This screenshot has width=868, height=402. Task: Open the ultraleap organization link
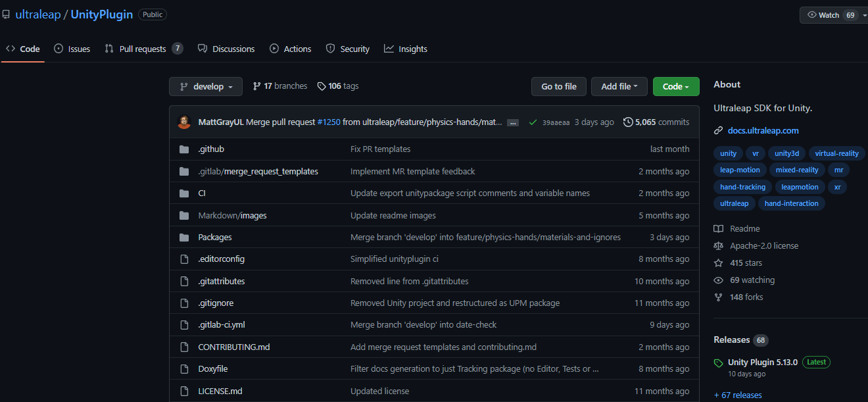(x=38, y=14)
